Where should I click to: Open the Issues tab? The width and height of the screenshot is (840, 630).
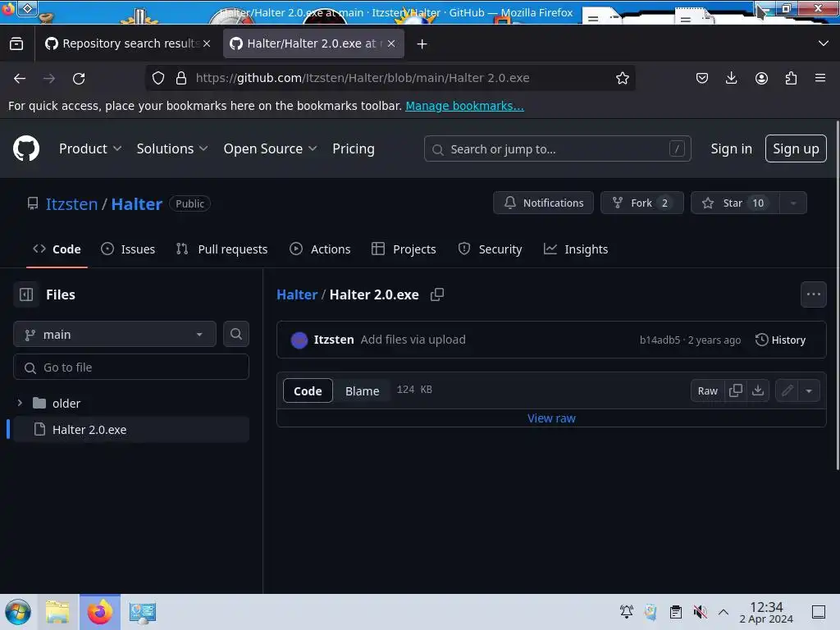coord(129,249)
